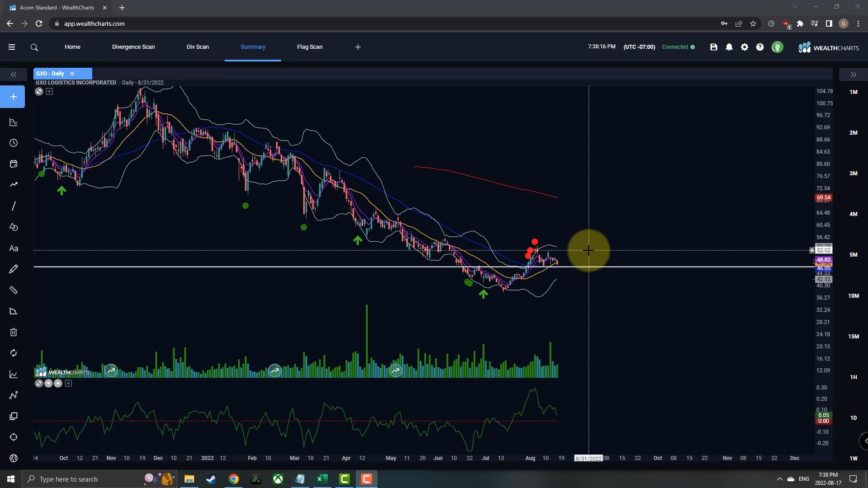868x488 pixels.
Task: Expand the collapsed right side arrow
Action: [864, 441]
